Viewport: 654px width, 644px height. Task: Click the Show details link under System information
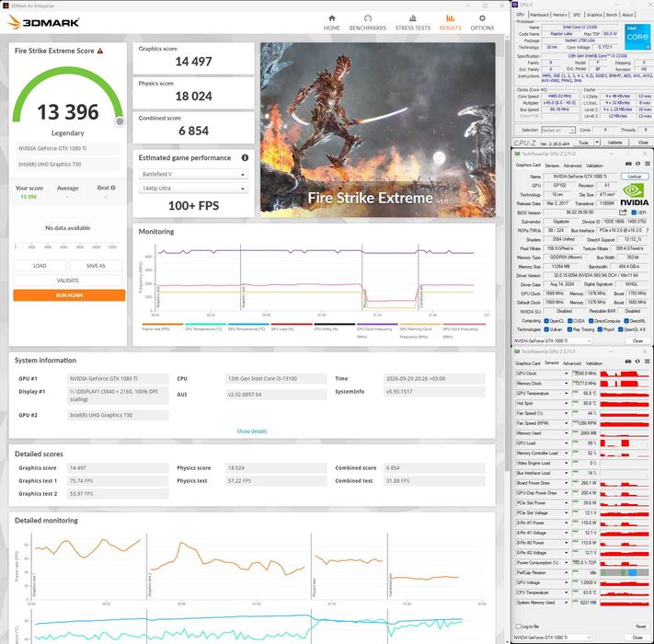252,431
